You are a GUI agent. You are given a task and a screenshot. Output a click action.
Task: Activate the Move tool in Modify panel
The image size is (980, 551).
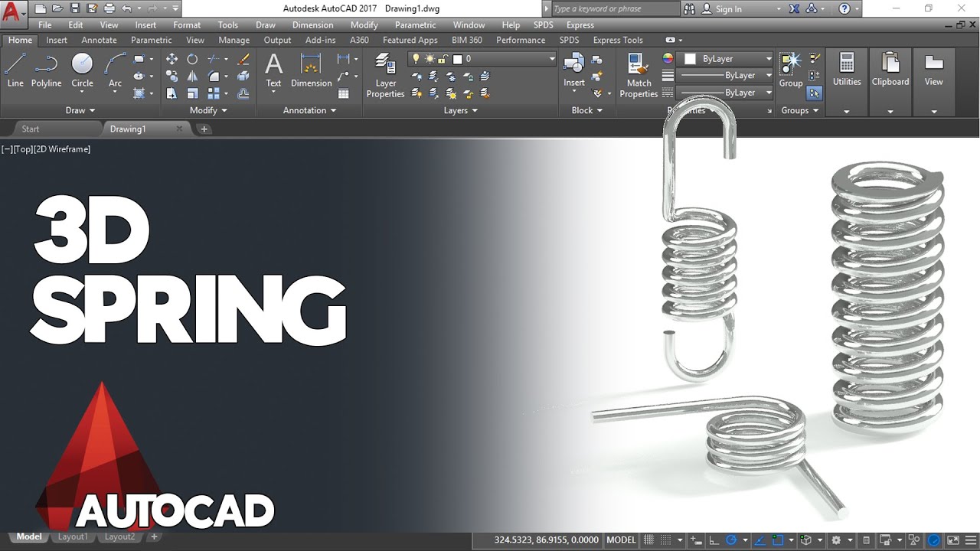[x=172, y=59]
